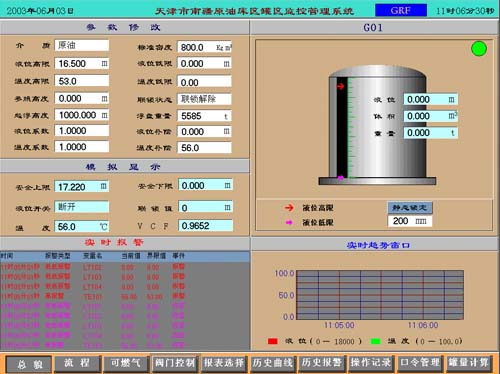Open the 总貌 overview tab

29,364
